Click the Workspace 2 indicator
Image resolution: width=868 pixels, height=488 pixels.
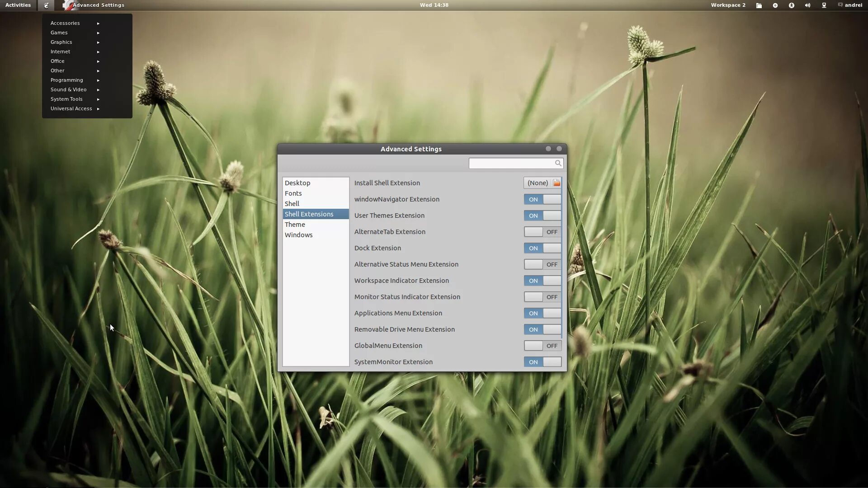728,5
